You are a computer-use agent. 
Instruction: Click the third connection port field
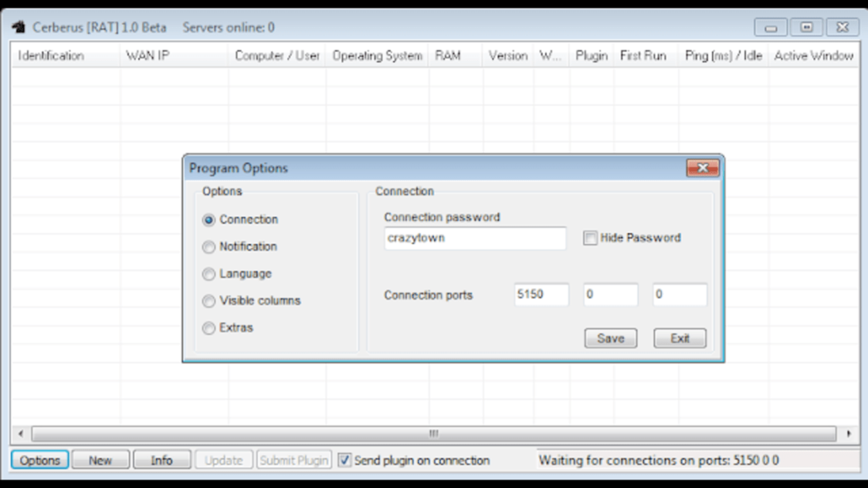tap(679, 294)
